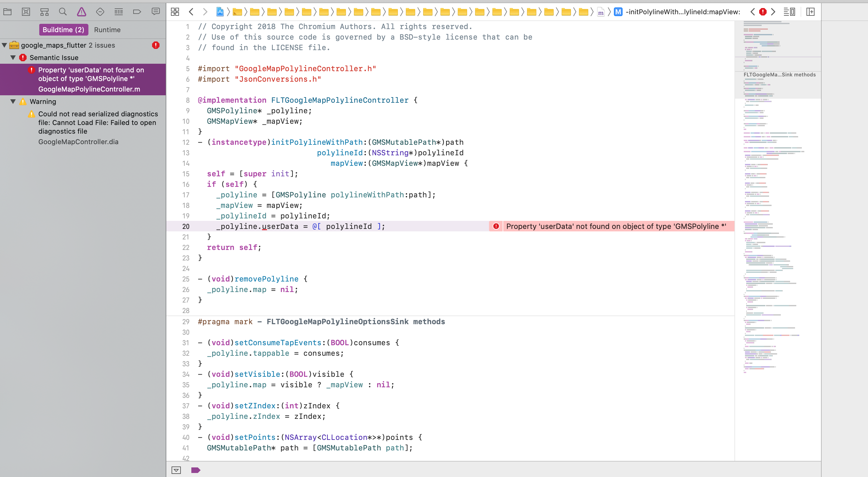Select the Issue navigator warning triangle
This screenshot has height=477, width=868.
click(x=81, y=11)
